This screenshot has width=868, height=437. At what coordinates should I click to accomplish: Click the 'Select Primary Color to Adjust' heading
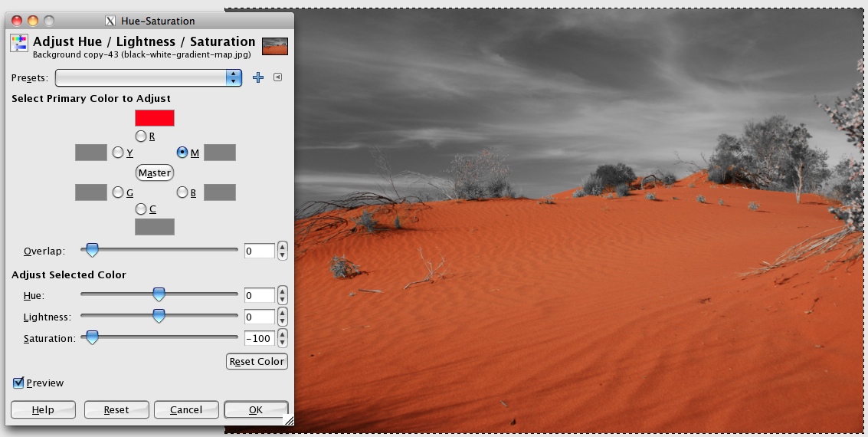tap(91, 99)
